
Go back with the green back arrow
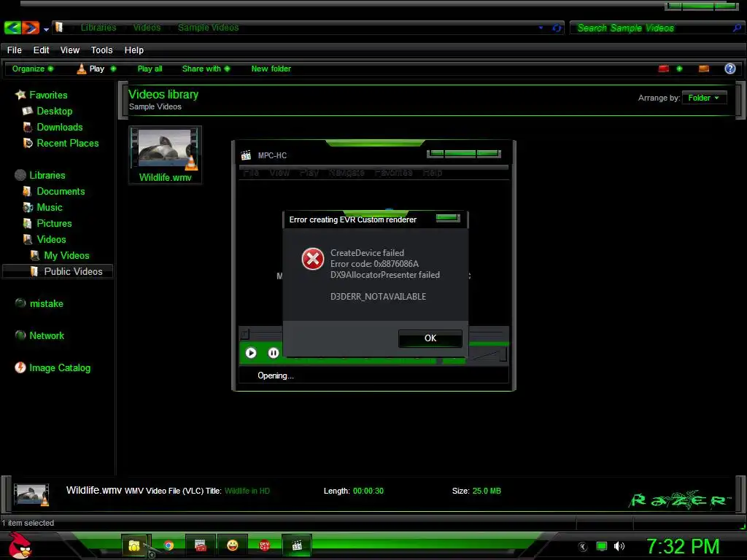[x=12, y=28]
